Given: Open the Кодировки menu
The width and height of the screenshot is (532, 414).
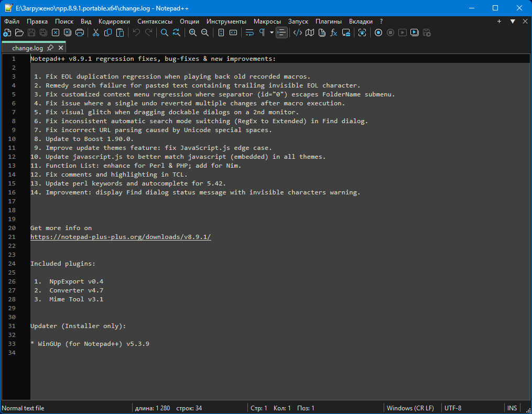Looking at the screenshot, I should 114,21.
